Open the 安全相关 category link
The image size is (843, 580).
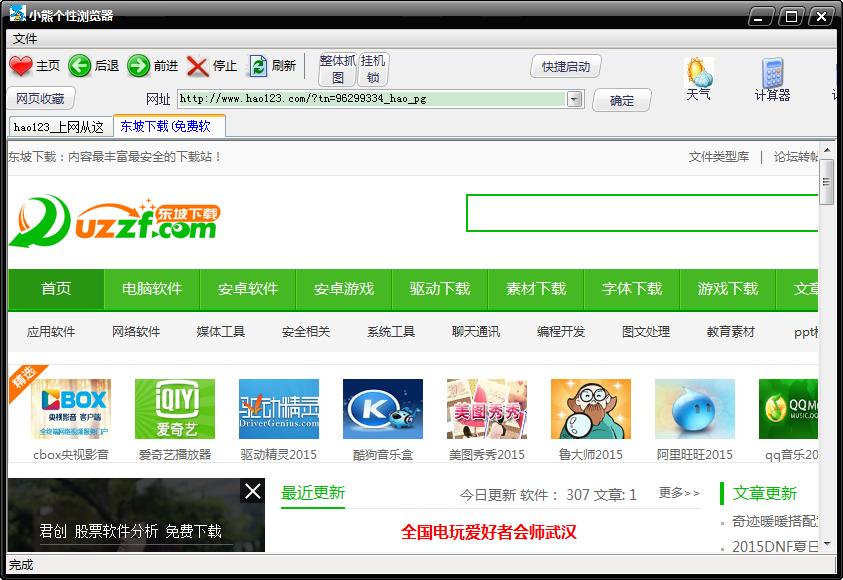306,332
